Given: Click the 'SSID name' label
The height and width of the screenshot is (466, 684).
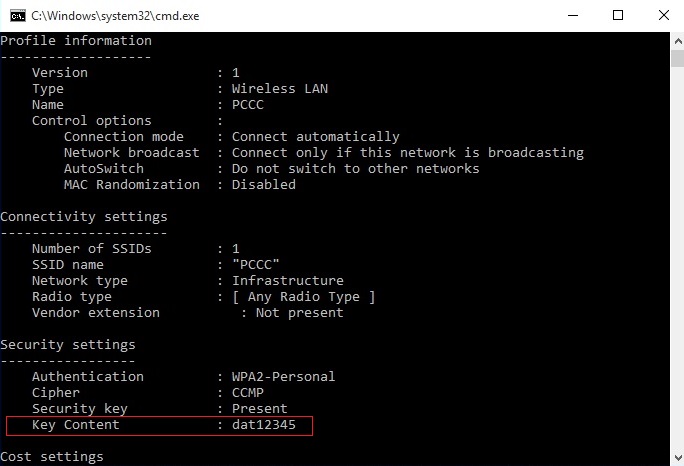Looking at the screenshot, I should 68,265.
